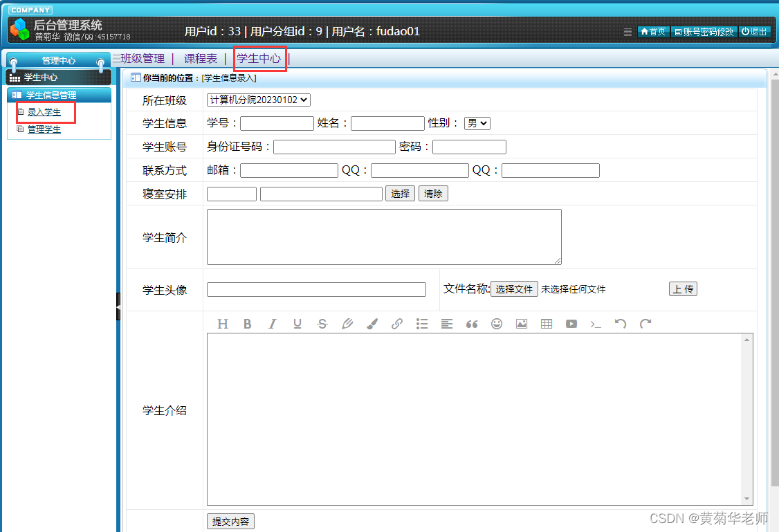Switch to the 课程表 tab
Screen dimensions: 779x532
[201, 59]
